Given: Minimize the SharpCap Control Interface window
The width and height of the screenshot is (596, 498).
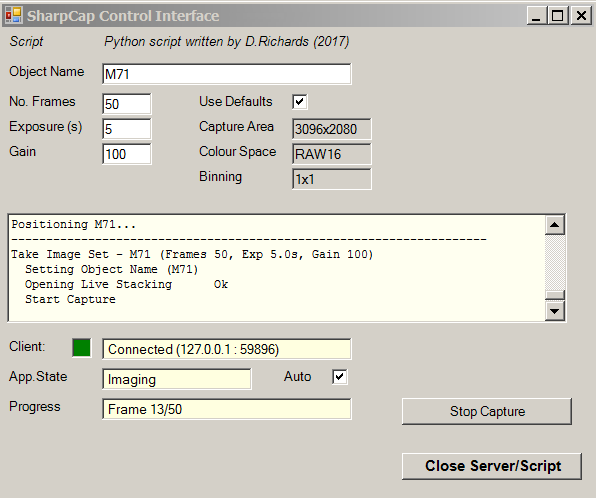Looking at the screenshot, I should 536,16.
